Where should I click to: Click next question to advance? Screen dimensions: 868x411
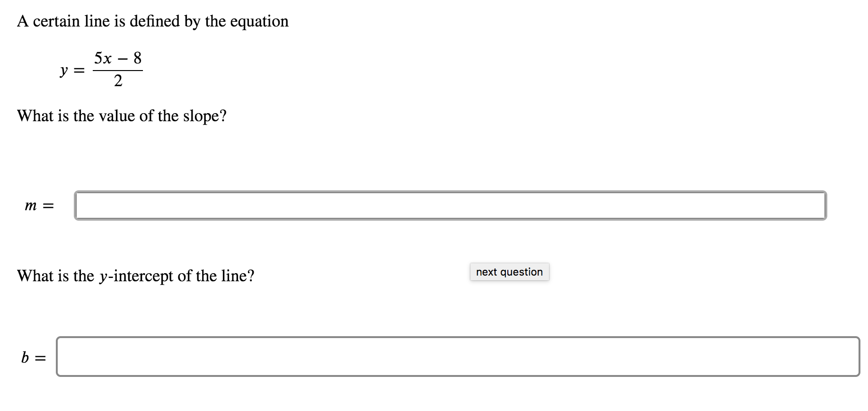click(509, 272)
